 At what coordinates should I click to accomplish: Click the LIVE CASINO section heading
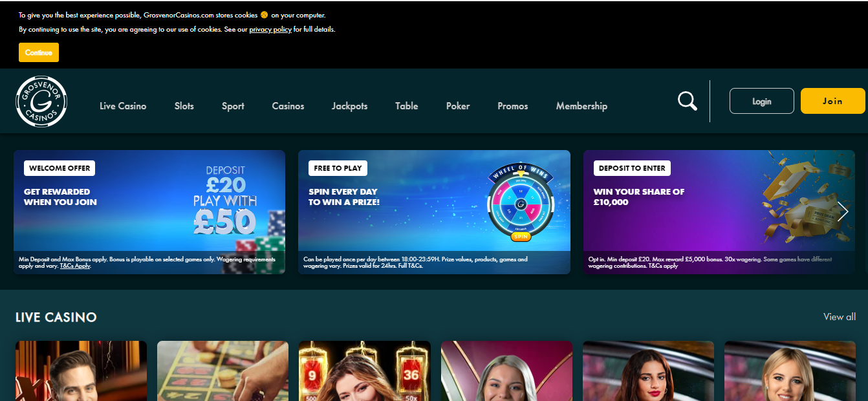point(56,318)
